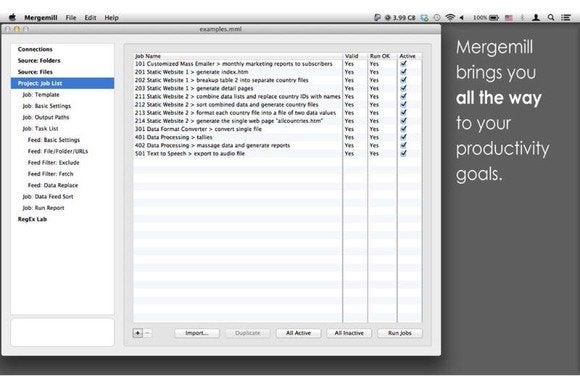The image size is (580, 388).
Task: Select the "101 Customized Mass Emailer" job row
Action: tap(277, 64)
